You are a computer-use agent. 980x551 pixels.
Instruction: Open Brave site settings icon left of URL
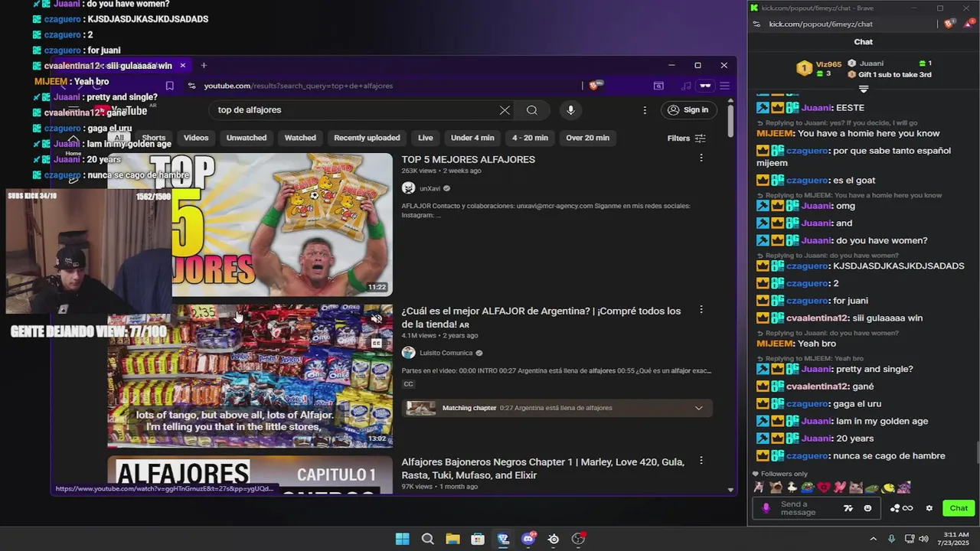click(x=191, y=86)
